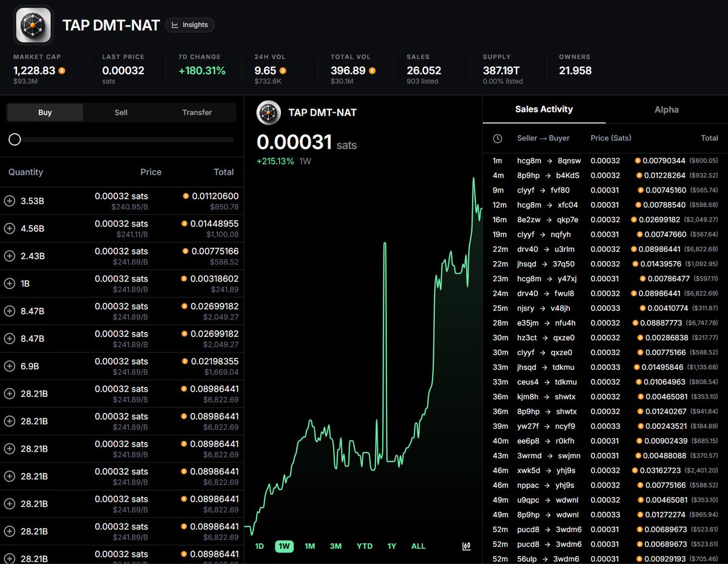The width and height of the screenshot is (728, 564).
Task: Click bitcoin icon in xwk5d → yhj9s sale
Action: tap(635, 471)
